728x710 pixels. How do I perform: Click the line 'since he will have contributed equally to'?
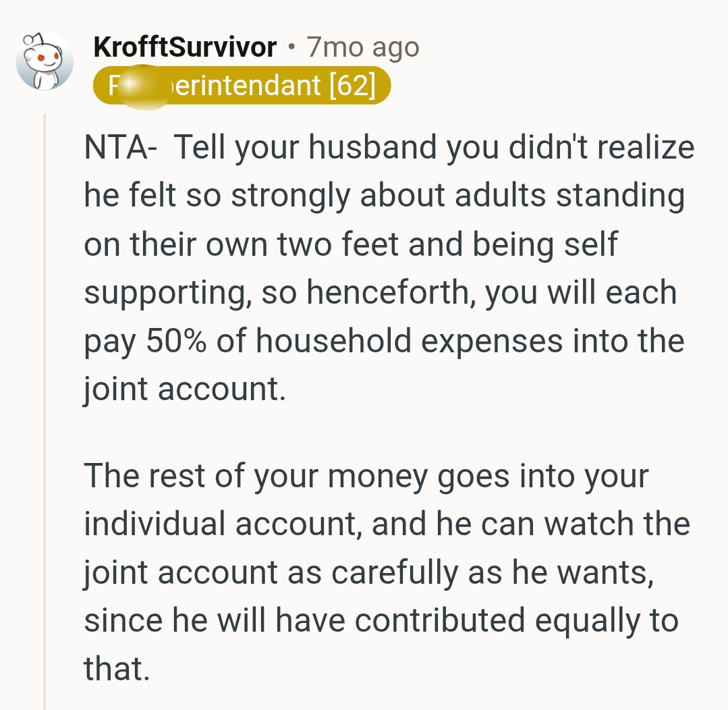pos(381,620)
